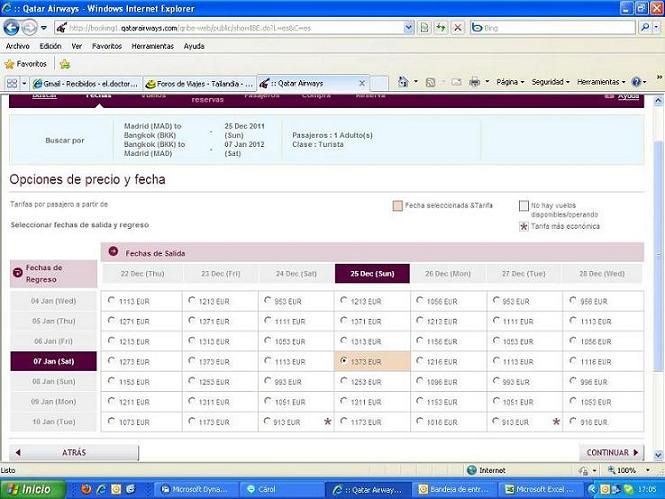The width and height of the screenshot is (665, 499).
Task: Open the Herramientas command bar dropdown
Action: tap(601, 82)
